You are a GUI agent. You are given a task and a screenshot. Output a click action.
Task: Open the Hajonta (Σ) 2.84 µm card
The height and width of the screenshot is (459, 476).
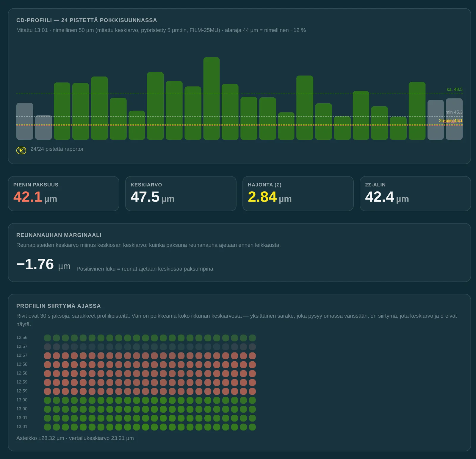(298, 193)
